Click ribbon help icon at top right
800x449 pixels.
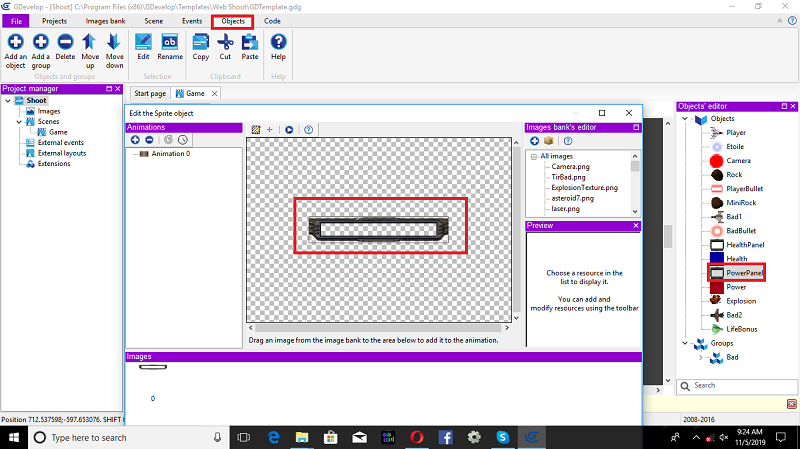(792, 21)
